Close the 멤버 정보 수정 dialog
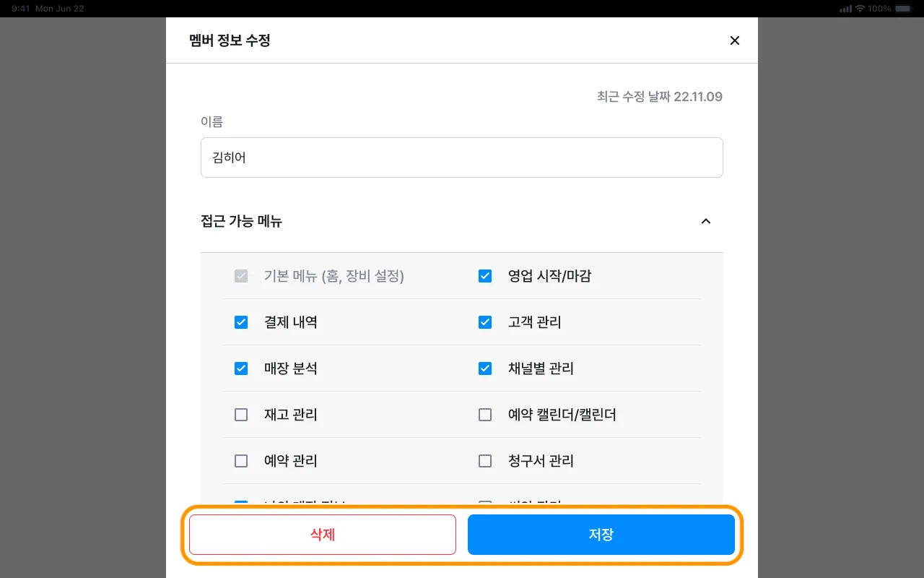This screenshot has height=578, width=924. [x=735, y=40]
